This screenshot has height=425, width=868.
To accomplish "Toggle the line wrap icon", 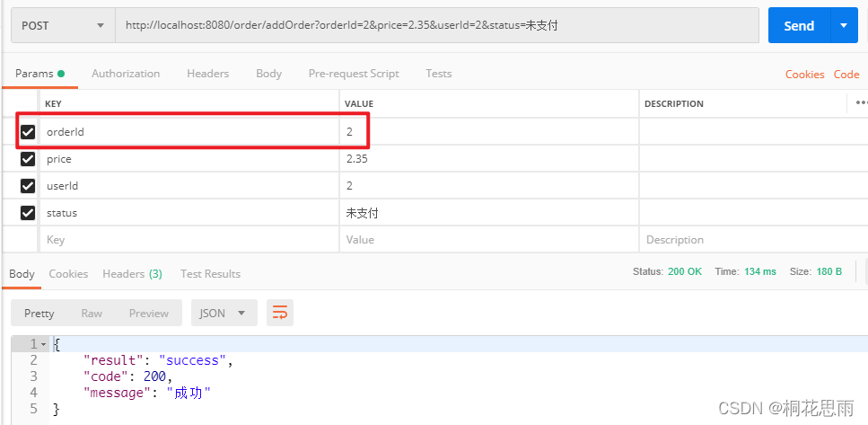I will pos(280,313).
